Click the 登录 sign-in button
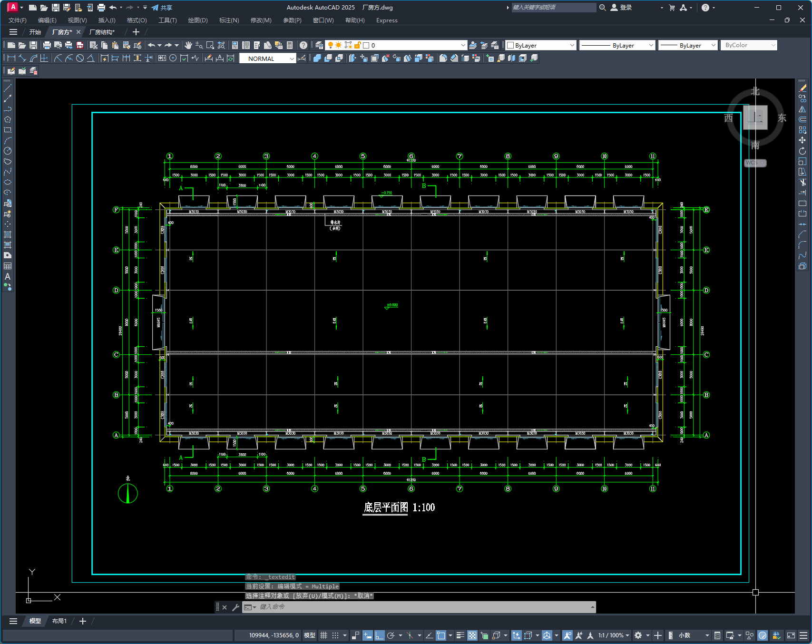 [x=621, y=8]
